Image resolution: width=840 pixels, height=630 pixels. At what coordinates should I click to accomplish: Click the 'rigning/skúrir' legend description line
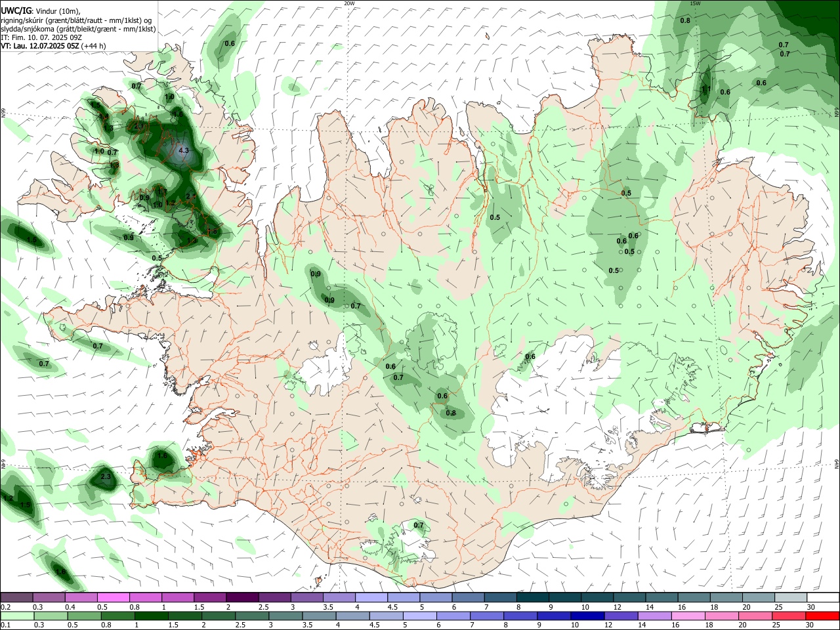pyautogui.click(x=76, y=20)
